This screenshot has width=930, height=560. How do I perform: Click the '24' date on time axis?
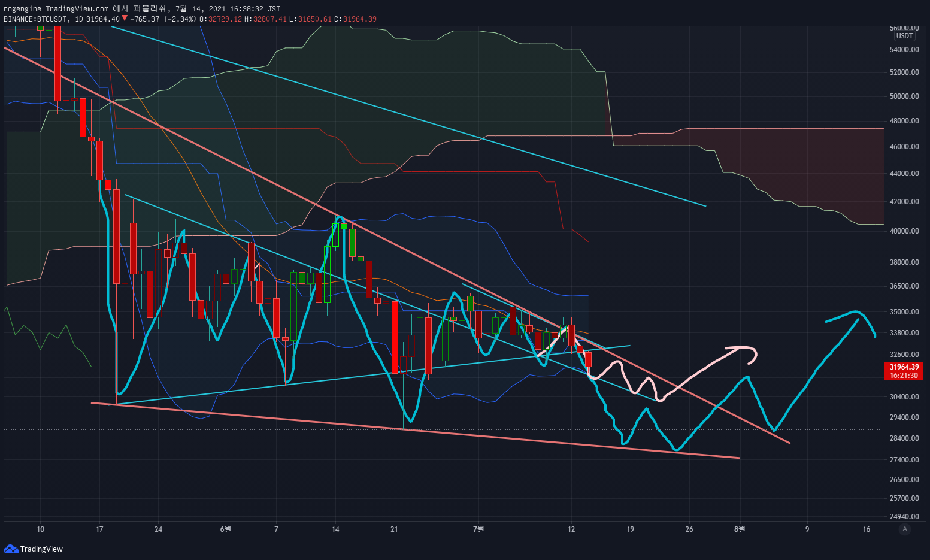click(x=158, y=529)
